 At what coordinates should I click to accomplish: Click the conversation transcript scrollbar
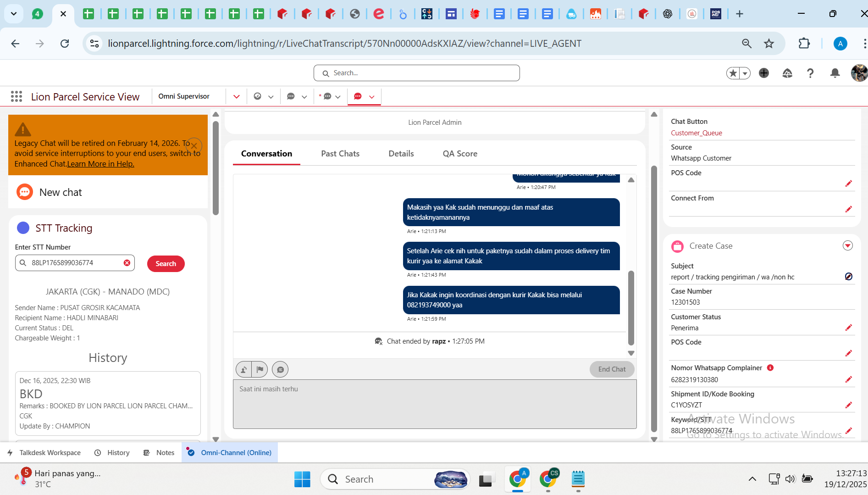pyautogui.click(x=631, y=308)
